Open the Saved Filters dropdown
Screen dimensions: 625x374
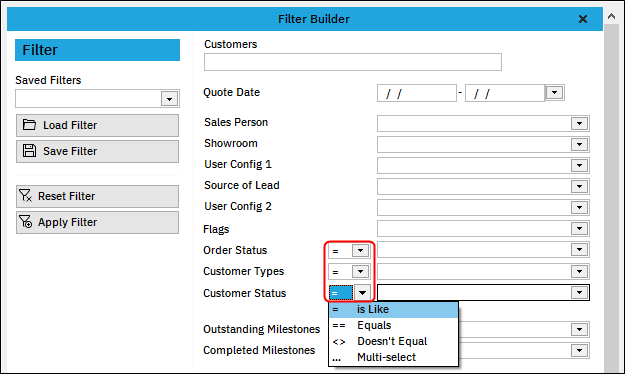click(169, 99)
